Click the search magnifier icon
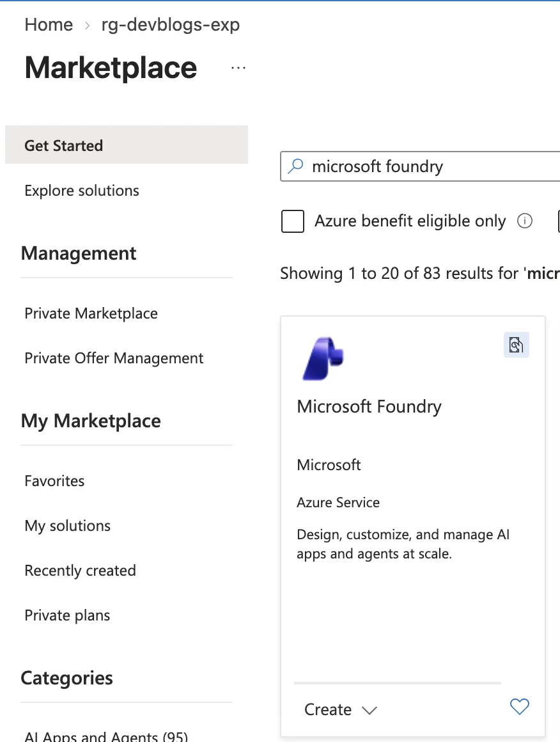The image size is (560, 742). pos(295,166)
